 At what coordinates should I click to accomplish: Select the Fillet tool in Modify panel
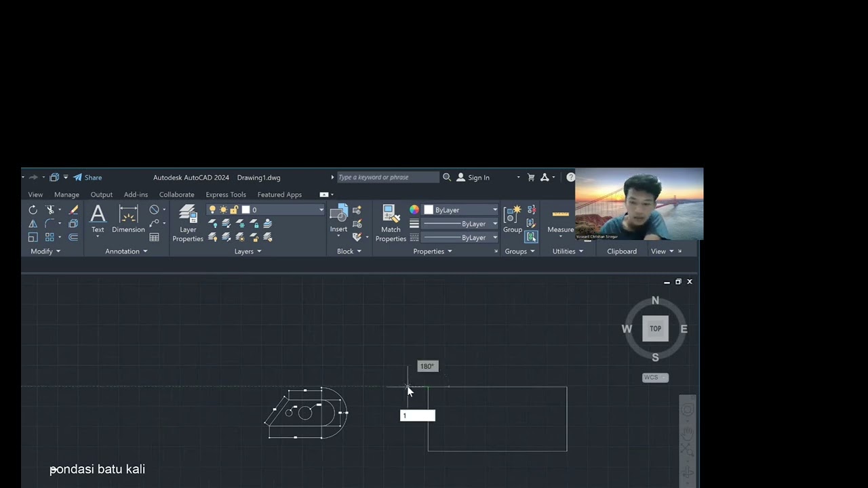50,224
